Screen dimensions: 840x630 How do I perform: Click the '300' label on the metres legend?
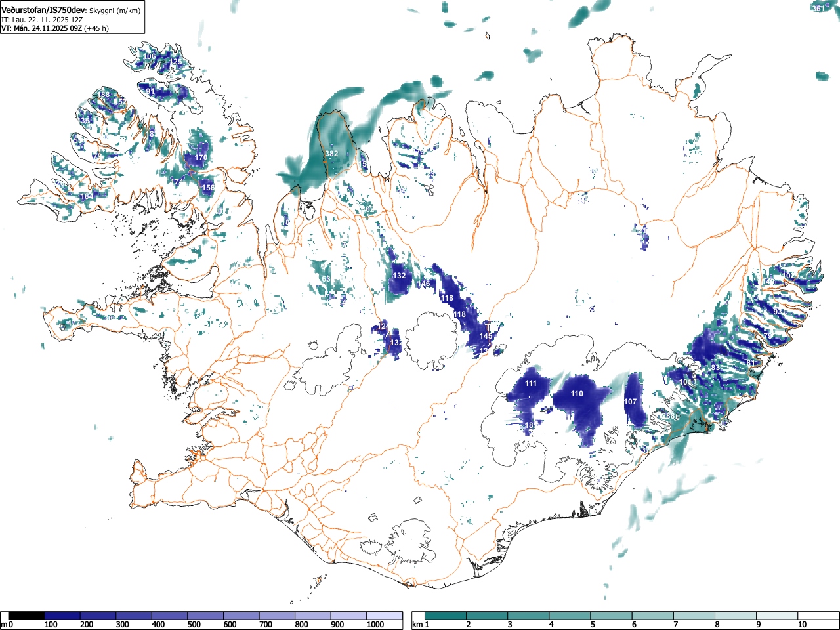point(123,625)
